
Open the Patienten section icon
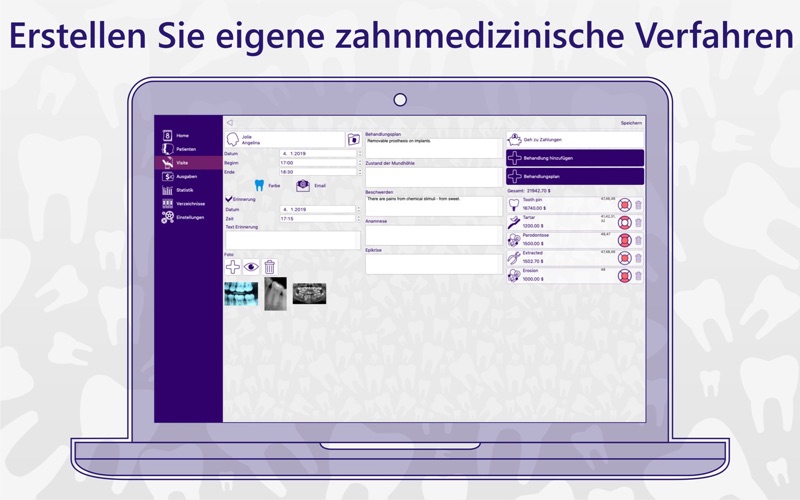coord(167,149)
